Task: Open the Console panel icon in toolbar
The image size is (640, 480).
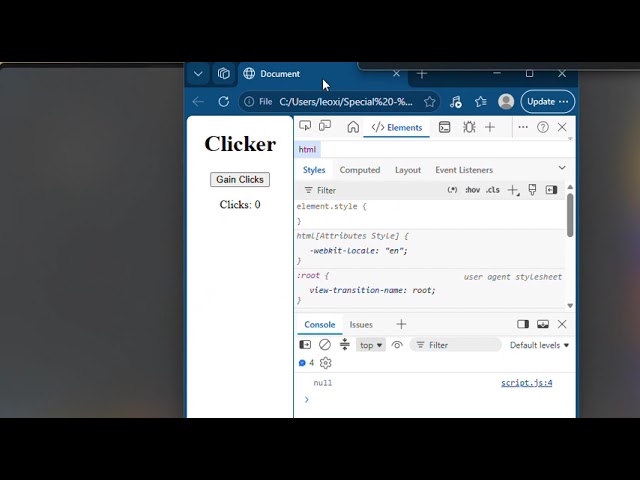Action: point(444,127)
